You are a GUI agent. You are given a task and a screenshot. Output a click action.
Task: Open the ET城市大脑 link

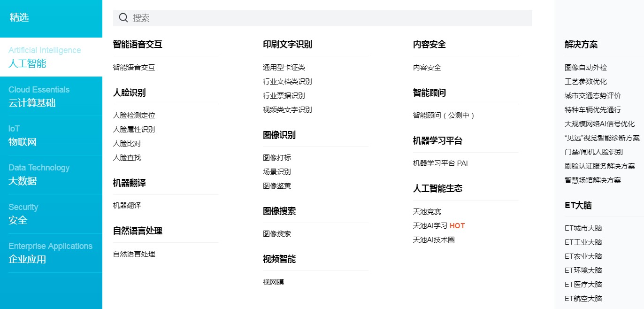coord(583,228)
